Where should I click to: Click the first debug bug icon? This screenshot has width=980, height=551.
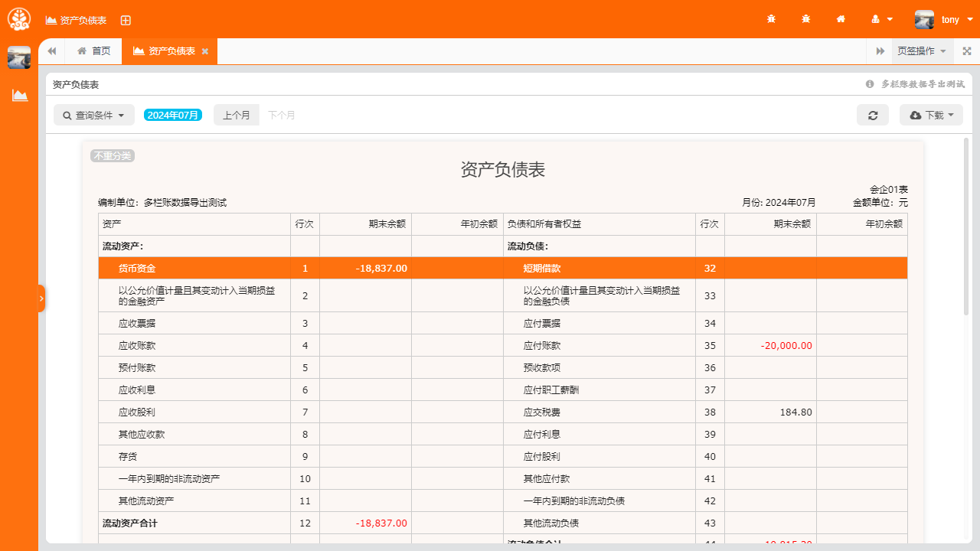(x=770, y=19)
